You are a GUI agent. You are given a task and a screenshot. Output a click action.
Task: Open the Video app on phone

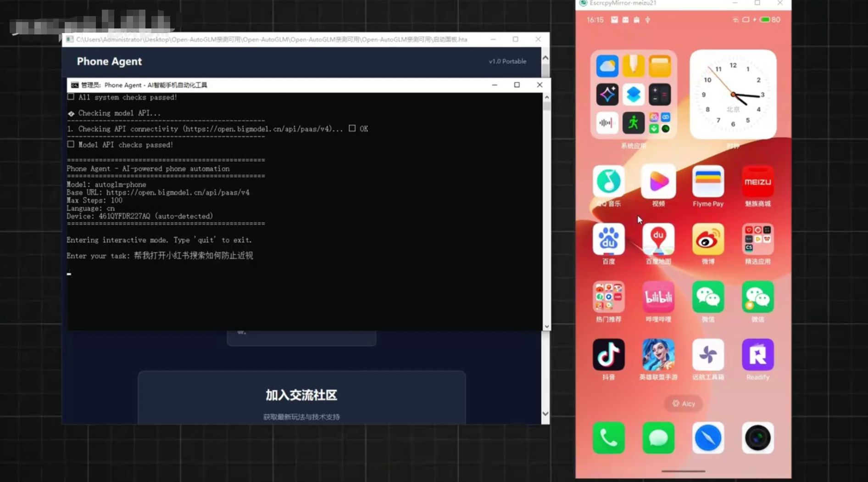(658, 181)
